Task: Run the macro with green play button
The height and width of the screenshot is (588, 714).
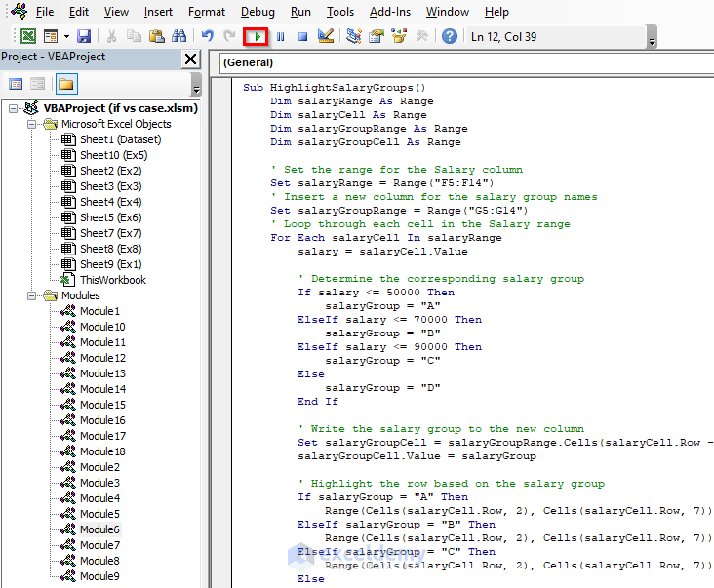Action: click(x=256, y=36)
